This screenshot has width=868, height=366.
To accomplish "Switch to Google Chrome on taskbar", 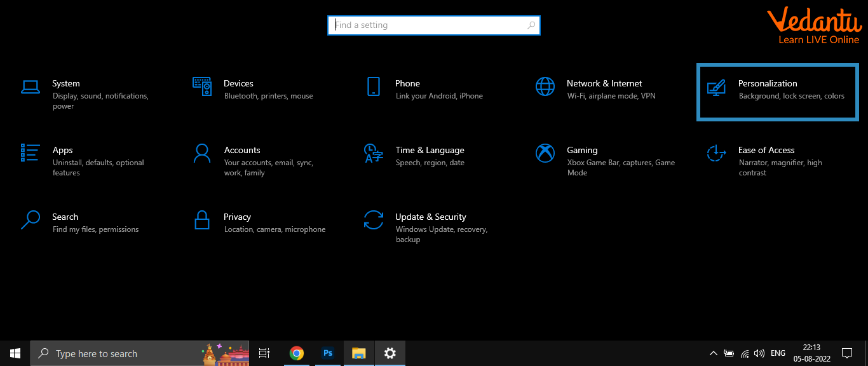I will [296, 353].
